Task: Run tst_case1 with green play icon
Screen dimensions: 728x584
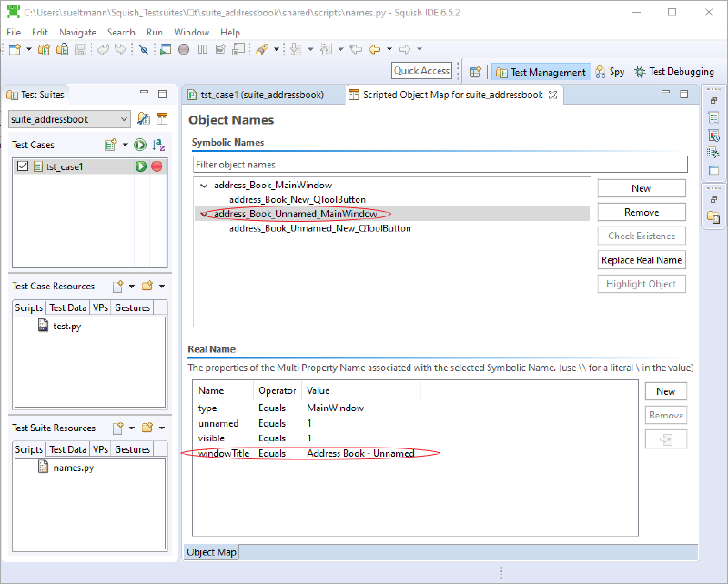Action: 141,166
